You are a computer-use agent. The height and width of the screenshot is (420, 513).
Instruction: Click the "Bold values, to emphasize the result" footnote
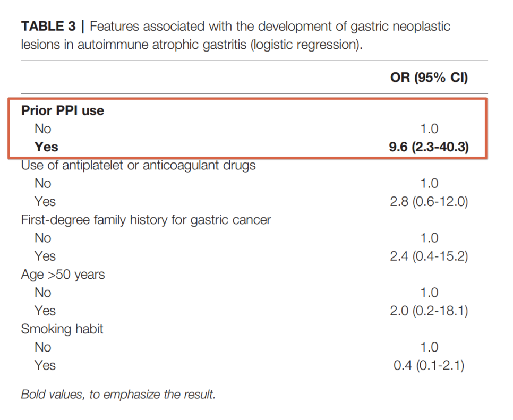118,395
